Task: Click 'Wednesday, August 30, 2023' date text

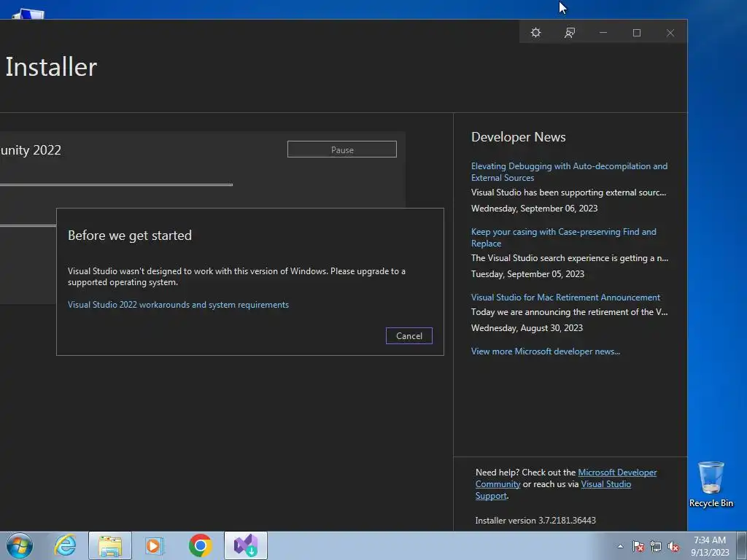Action: point(527,328)
